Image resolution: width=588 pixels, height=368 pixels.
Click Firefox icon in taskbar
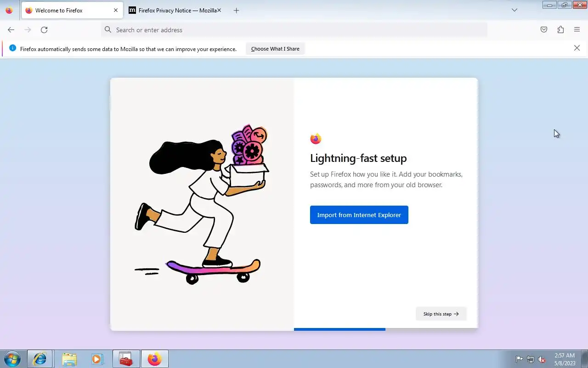click(x=155, y=359)
